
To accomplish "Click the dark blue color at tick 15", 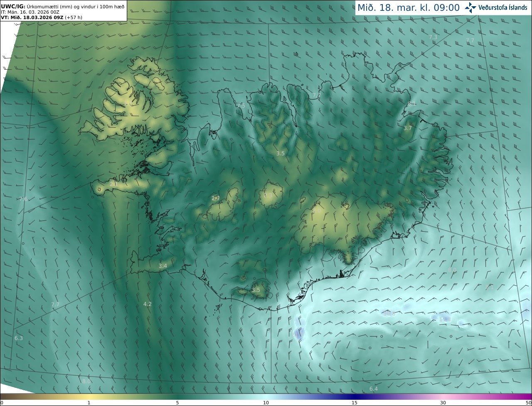I will 355,396.
